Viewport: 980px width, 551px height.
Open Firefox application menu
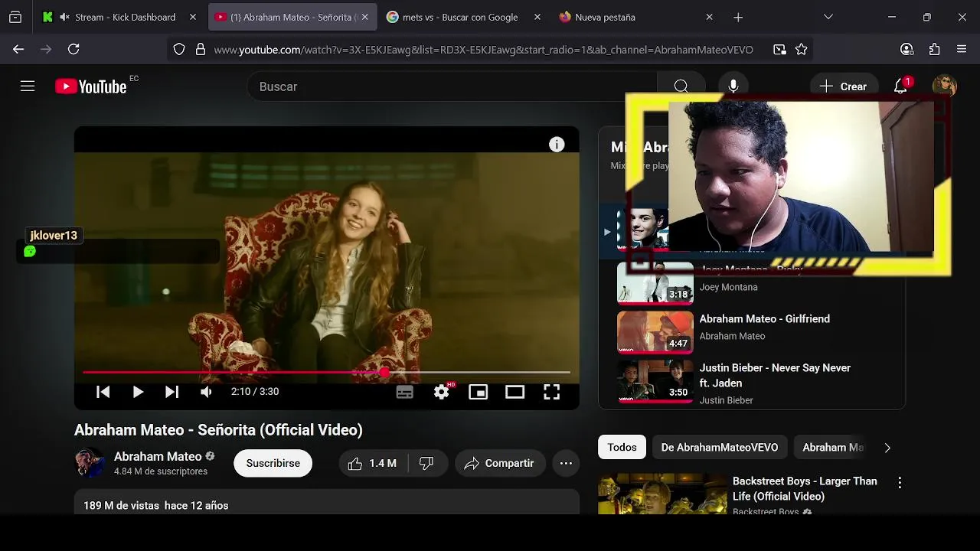coord(962,49)
